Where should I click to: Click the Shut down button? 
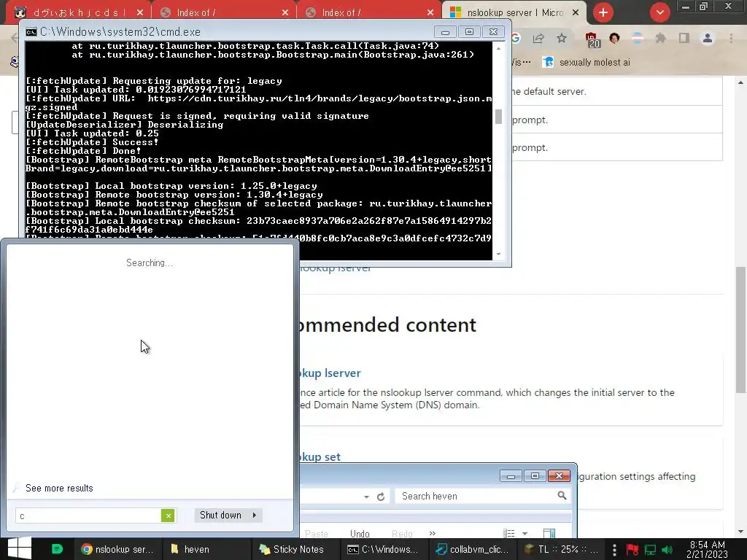[220, 516]
